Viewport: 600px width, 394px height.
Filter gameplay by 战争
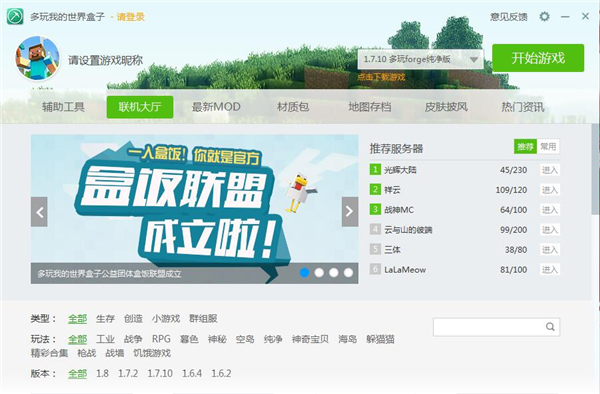coord(133,339)
